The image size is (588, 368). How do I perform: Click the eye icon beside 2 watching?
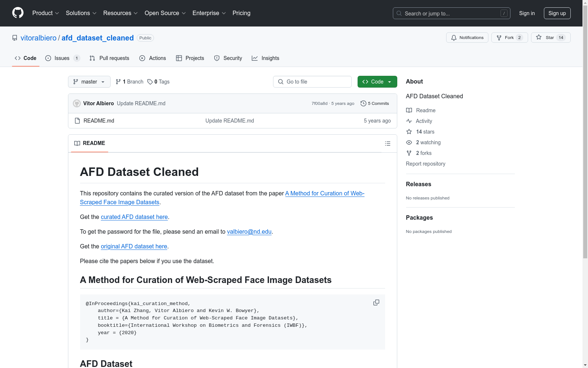coord(409,142)
